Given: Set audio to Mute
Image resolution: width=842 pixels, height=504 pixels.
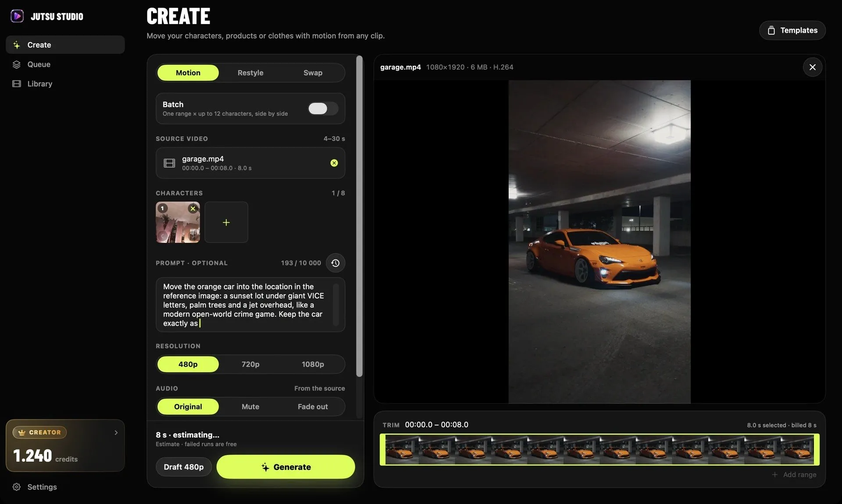Looking at the screenshot, I should point(250,407).
